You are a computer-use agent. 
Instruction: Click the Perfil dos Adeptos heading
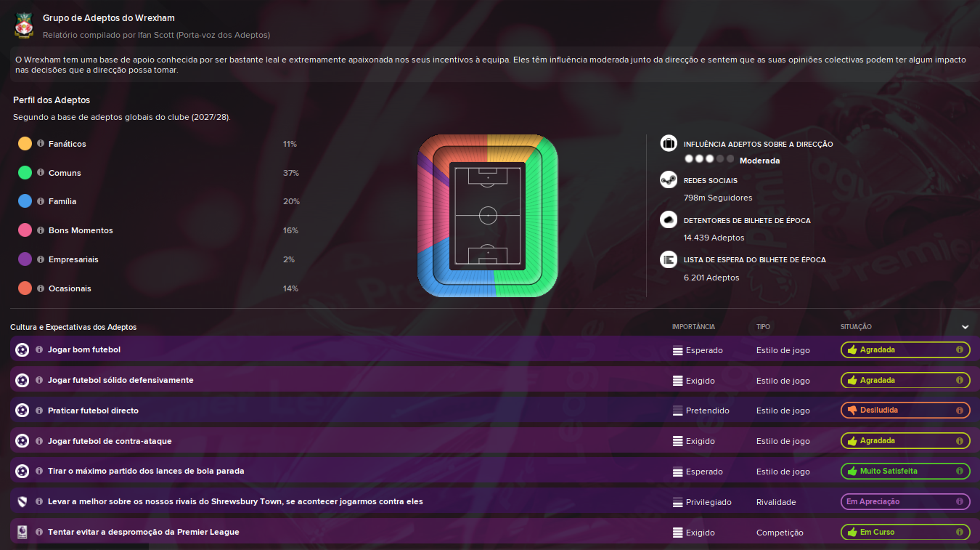tap(52, 100)
